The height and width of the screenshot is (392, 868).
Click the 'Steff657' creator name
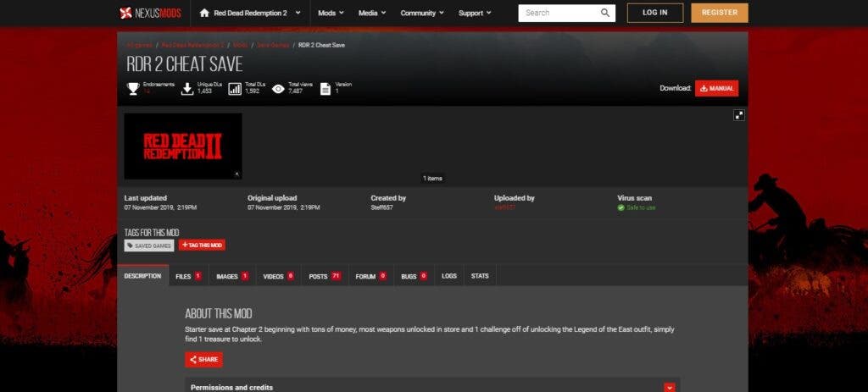click(x=381, y=208)
